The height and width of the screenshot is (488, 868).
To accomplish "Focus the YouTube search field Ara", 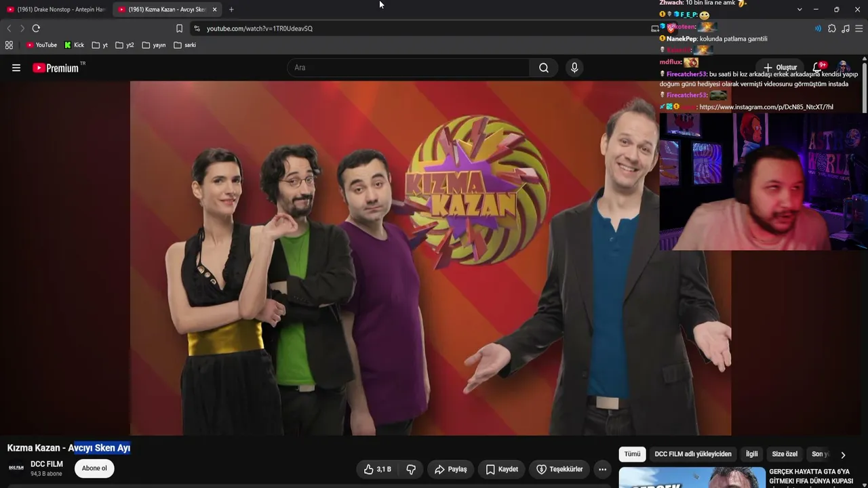I will click(409, 68).
